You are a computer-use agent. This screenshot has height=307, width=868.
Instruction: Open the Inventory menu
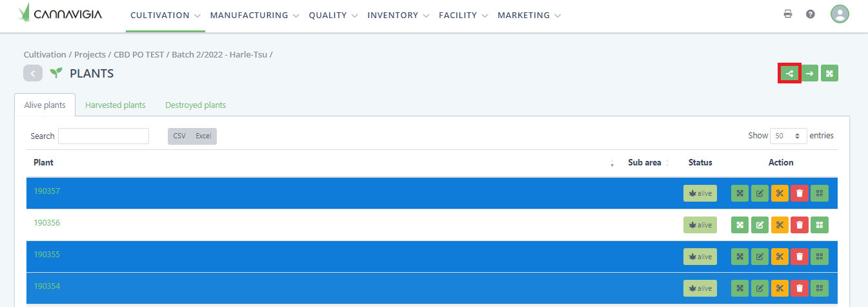(x=398, y=16)
